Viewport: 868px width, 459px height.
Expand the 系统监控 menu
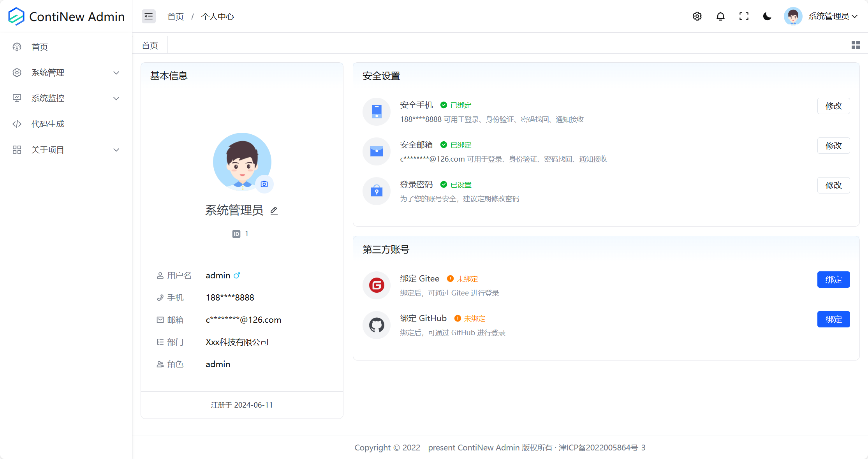pos(65,98)
